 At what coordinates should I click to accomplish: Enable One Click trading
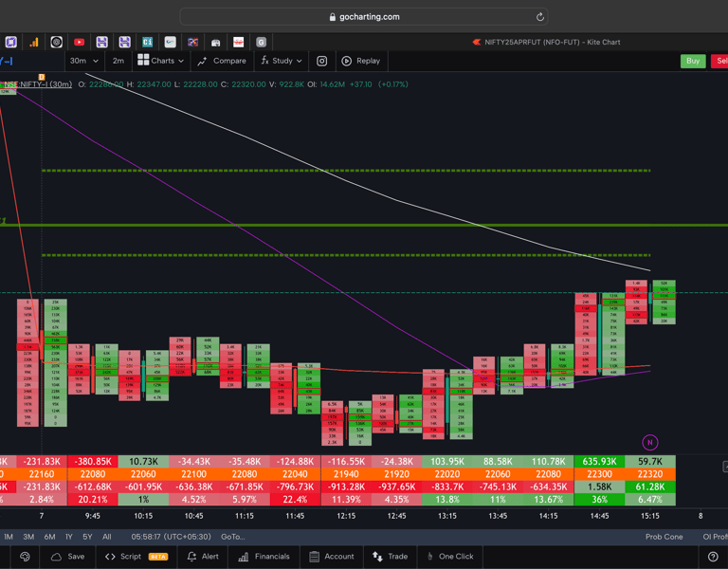click(x=450, y=557)
